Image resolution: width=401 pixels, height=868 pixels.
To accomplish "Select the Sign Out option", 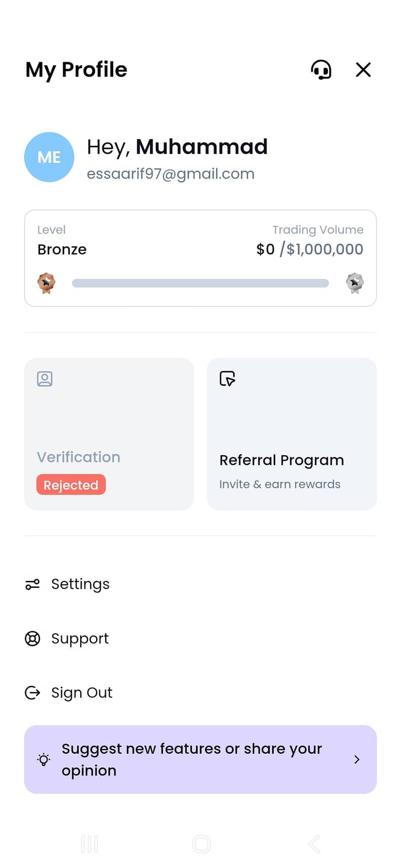I will pyautogui.click(x=82, y=693).
